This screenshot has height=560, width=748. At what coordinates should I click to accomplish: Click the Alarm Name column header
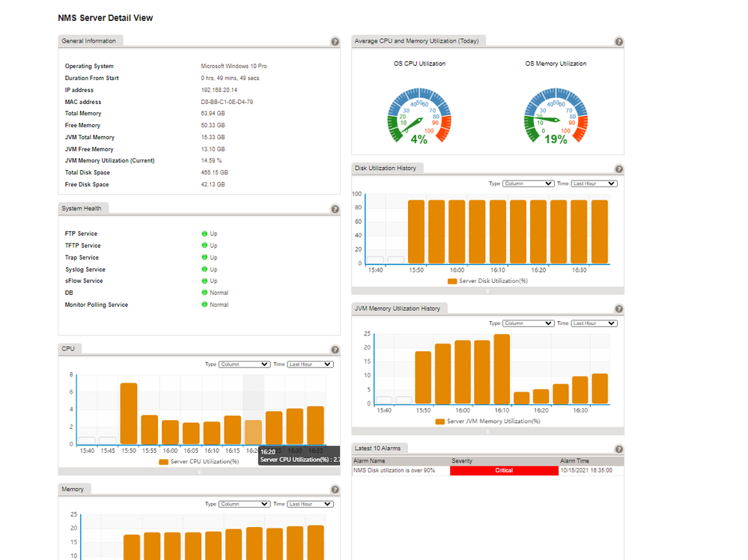(369, 461)
